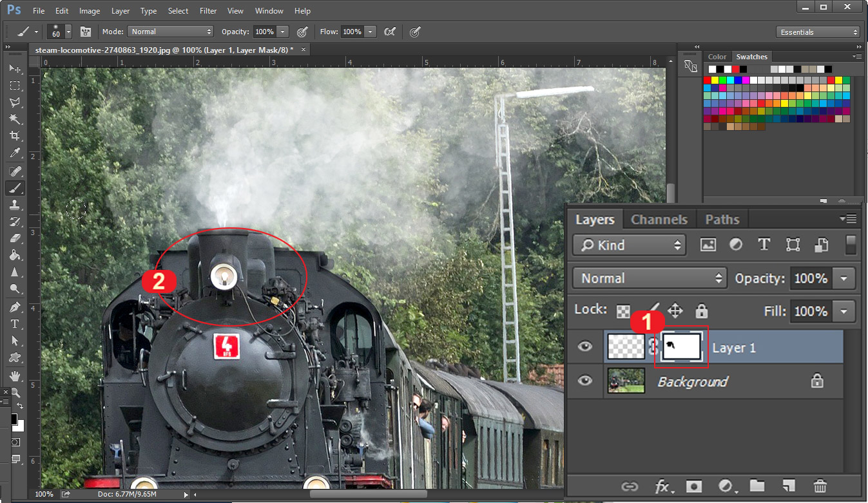Toggle pressure for opacity
Viewport: 868px width, 503px height.
point(302,32)
